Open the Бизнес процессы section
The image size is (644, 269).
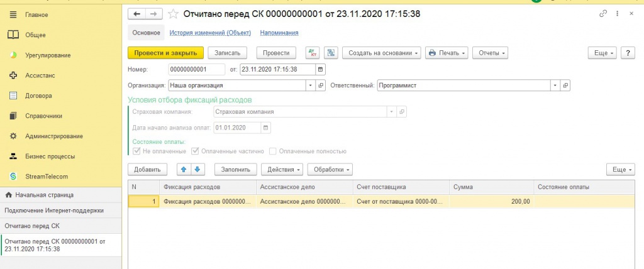(x=50, y=156)
